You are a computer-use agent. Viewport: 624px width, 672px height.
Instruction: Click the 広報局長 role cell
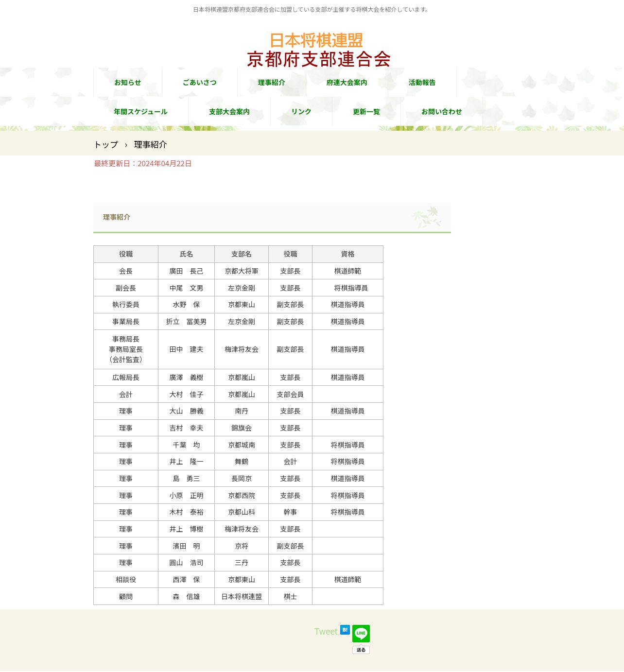(126, 378)
